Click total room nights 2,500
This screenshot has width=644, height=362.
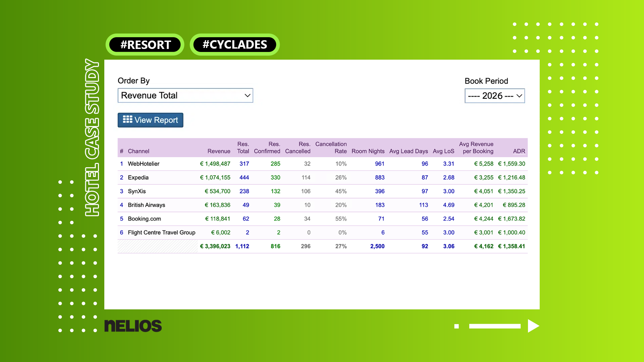[377, 246]
